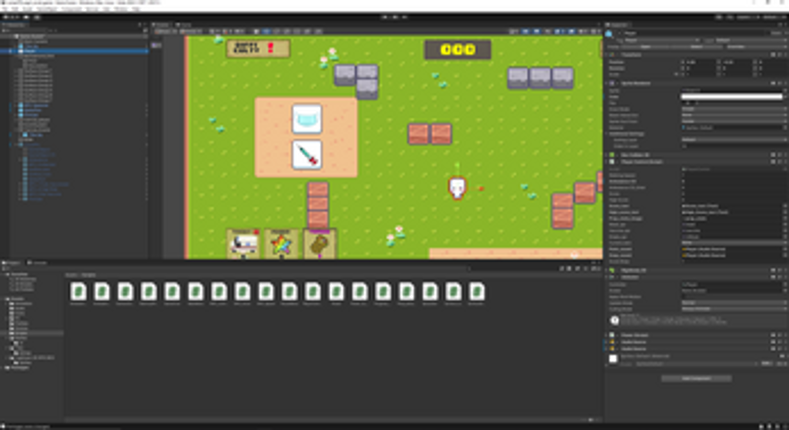Screen dimensions: 789x430
Task: Open the Sprite field object picker
Action: tap(785, 91)
